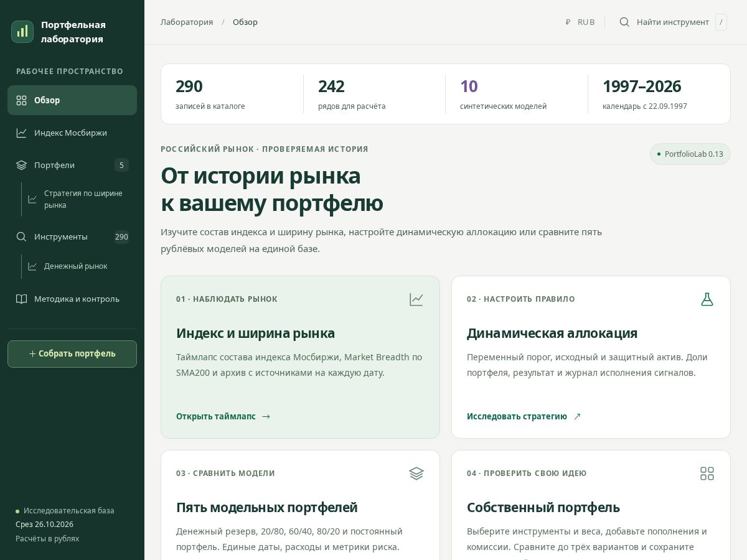Image resolution: width=747 pixels, height=560 pixels.
Task: Switch currency via RUB selector
Action: [x=580, y=22]
